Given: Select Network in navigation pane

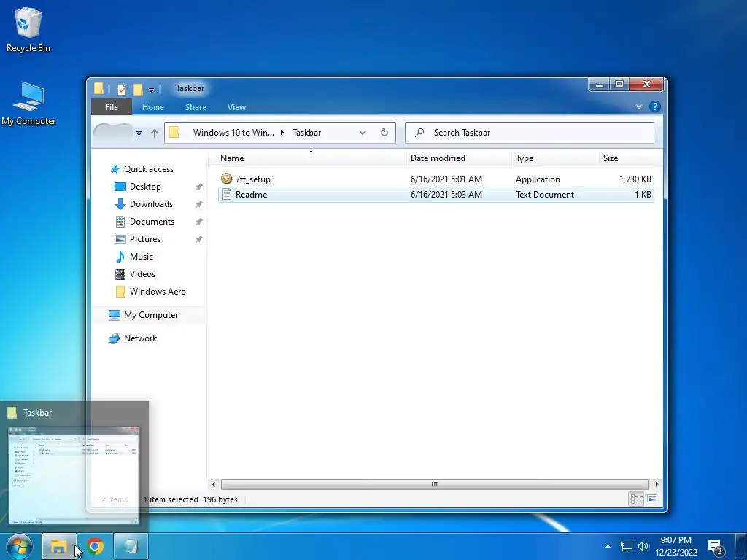Looking at the screenshot, I should click(140, 338).
